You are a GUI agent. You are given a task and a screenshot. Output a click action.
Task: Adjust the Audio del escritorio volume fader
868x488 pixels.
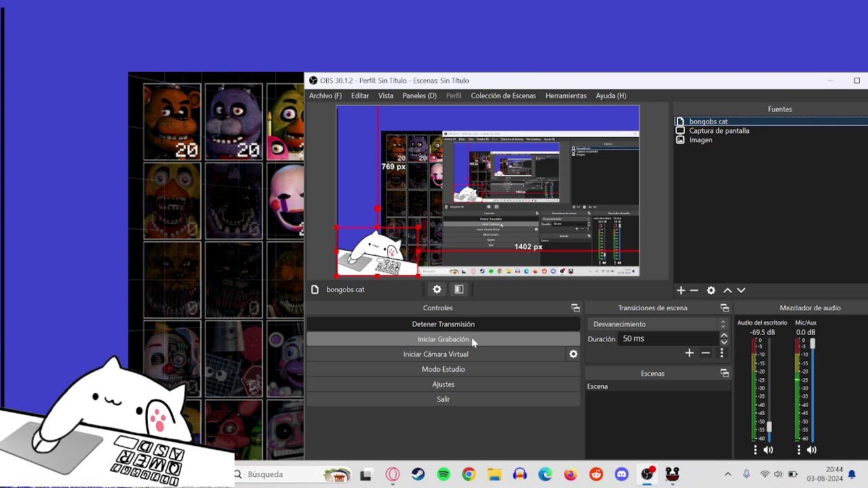[x=769, y=428]
